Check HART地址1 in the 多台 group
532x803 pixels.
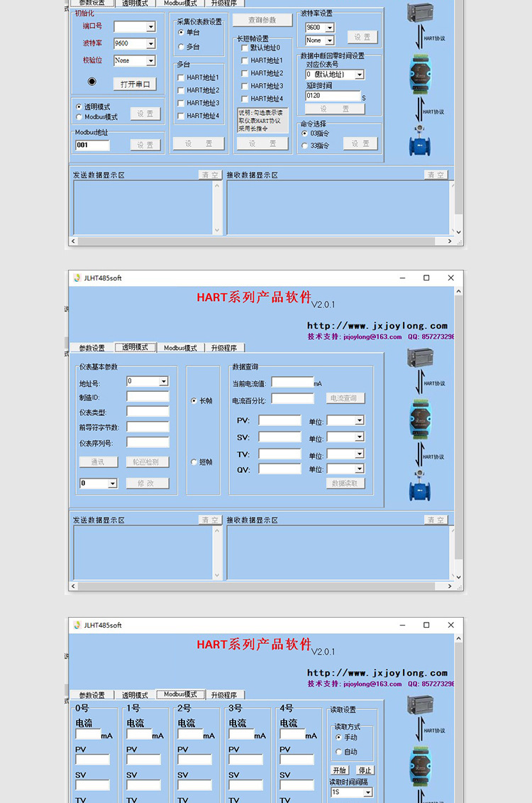181,77
